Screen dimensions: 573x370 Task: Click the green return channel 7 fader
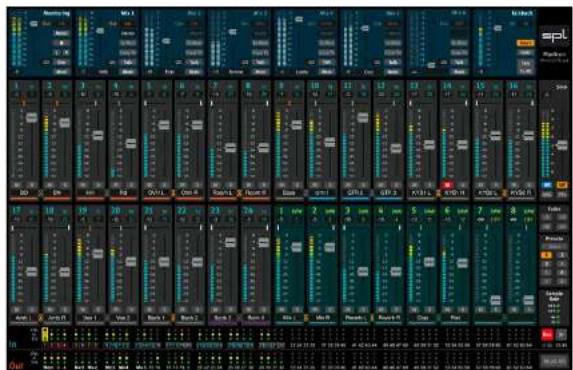(496, 300)
